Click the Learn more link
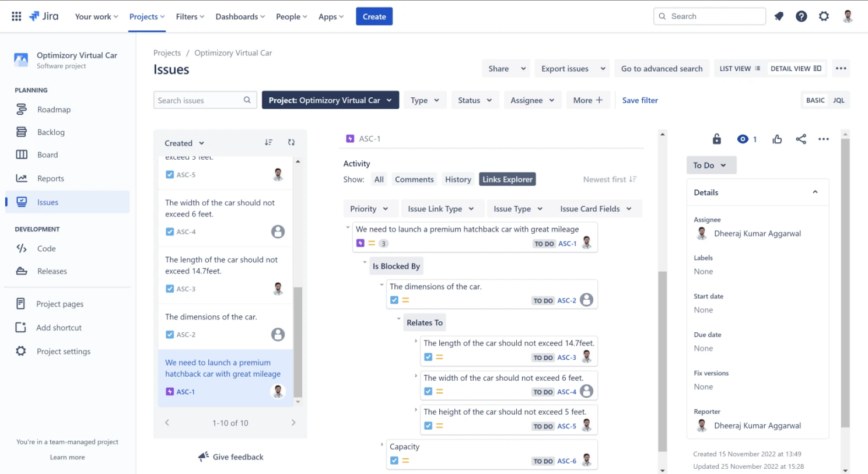This screenshot has height=474, width=868. pyautogui.click(x=68, y=457)
